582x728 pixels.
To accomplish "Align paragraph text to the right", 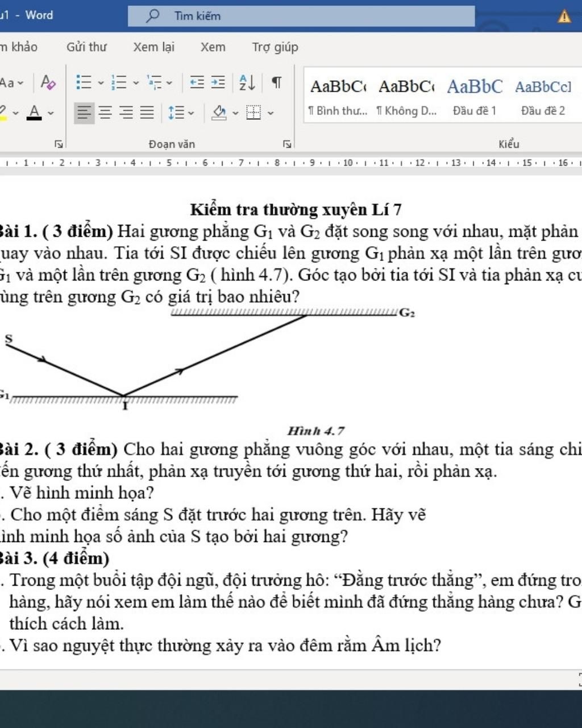I will point(126,113).
